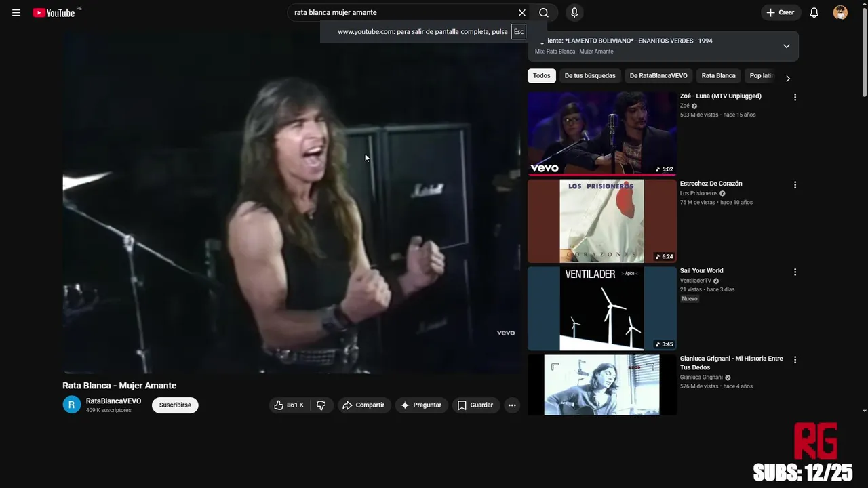Open options for Gianluca Grignani video
Viewport: 868px width, 488px height.
point(795,360)
